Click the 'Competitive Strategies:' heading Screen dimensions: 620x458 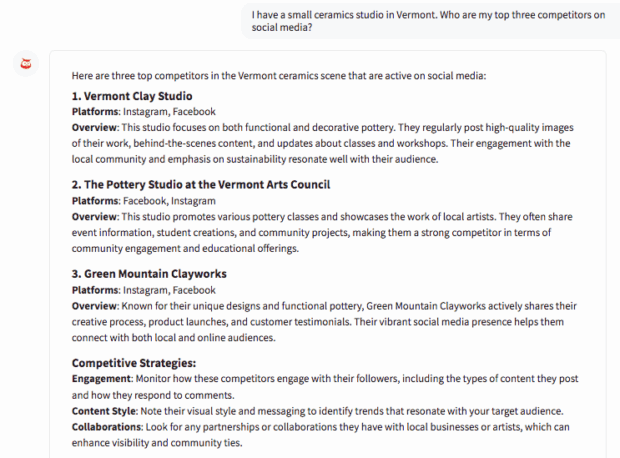pos(133,362)
